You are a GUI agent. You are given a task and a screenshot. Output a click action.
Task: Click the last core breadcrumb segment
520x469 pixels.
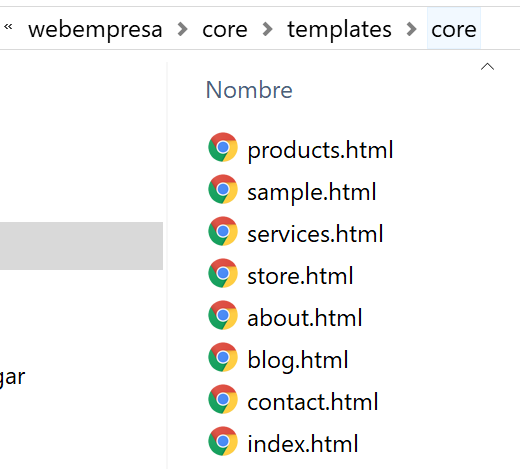tap(454, 29)
